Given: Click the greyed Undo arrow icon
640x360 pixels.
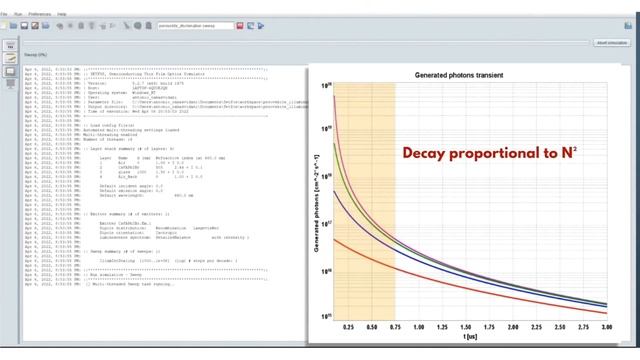Looking at the screenshot, I should click(60, 26).
